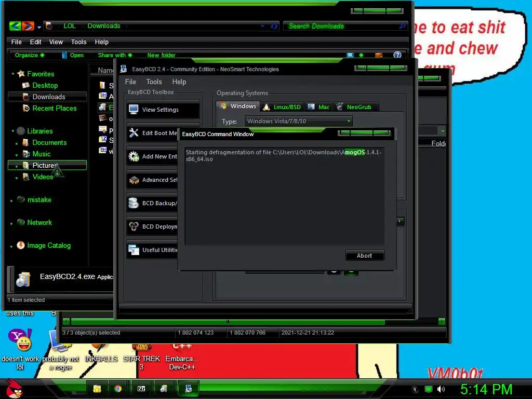Click the refresh icon in the address bar
532x399 pixels.
(x=274, y=26)
